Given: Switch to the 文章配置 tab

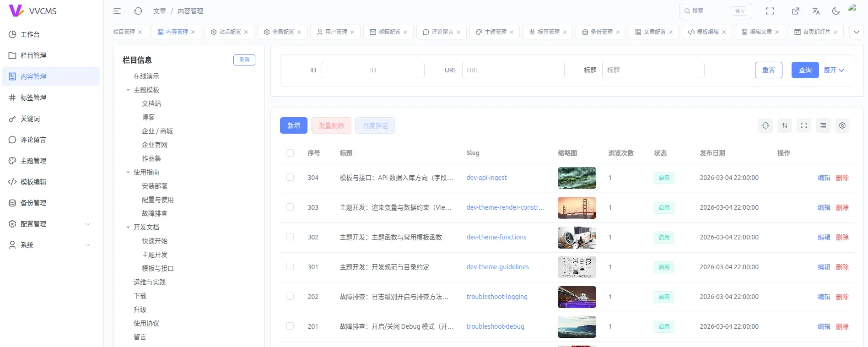Looking at the screenshot, I should click(x=654, y=32).
